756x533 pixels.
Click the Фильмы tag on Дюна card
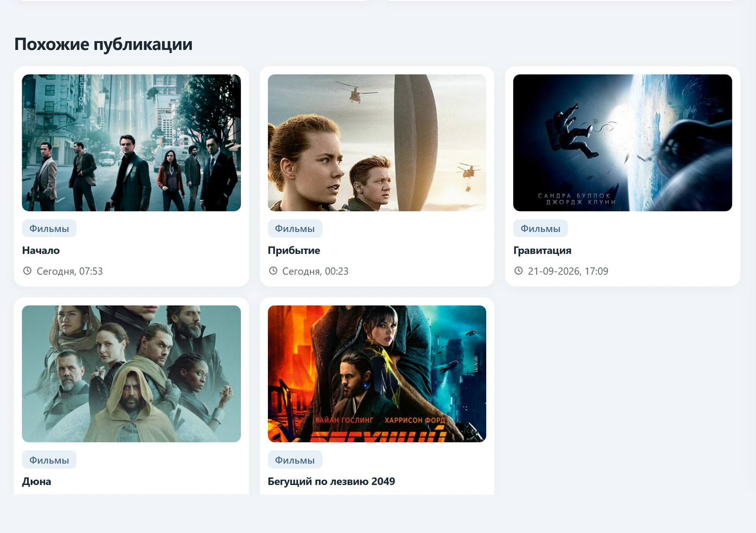pos(49,460)
